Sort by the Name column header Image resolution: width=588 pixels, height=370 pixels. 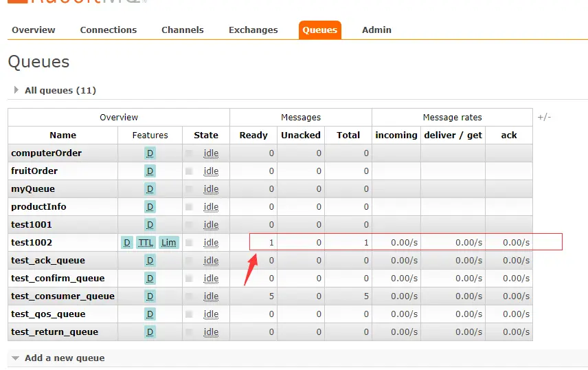click(x=63, y=135)
